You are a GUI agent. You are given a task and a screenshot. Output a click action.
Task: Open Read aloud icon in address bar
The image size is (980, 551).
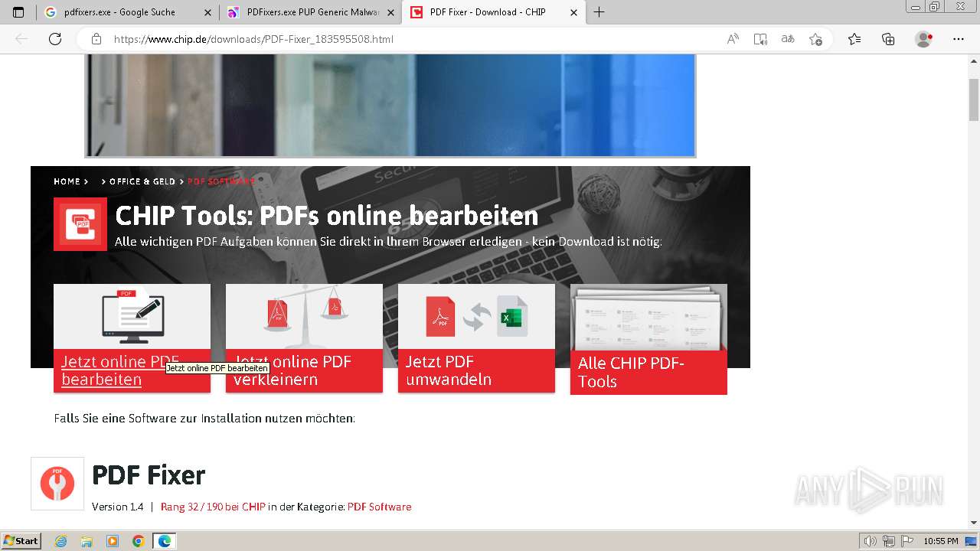[733, 39]
